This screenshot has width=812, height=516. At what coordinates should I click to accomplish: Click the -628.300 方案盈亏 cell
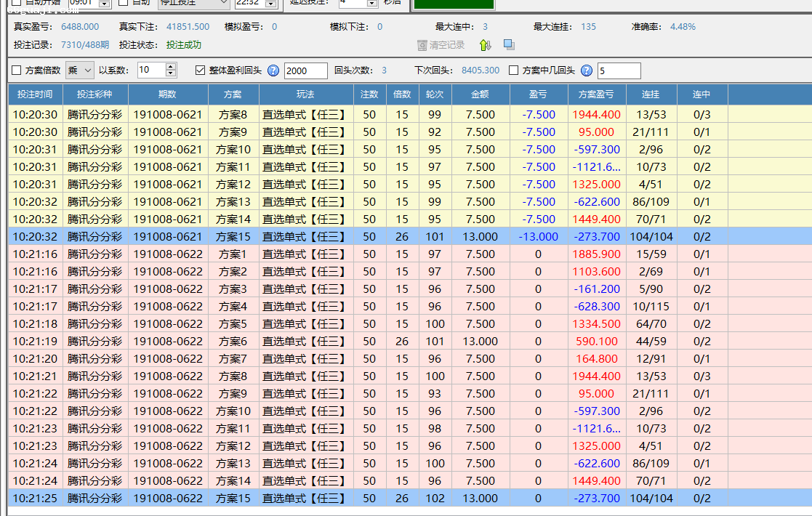(596, 307)
